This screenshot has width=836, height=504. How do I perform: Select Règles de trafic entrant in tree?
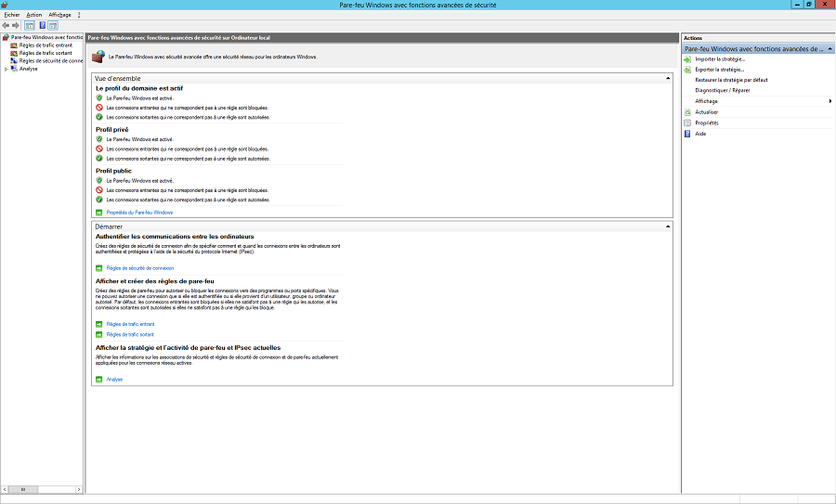(x=46, y=45)
